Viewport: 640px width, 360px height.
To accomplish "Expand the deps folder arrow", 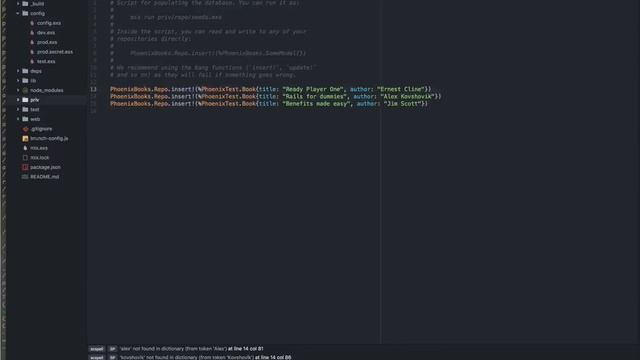I will point(18,71).
